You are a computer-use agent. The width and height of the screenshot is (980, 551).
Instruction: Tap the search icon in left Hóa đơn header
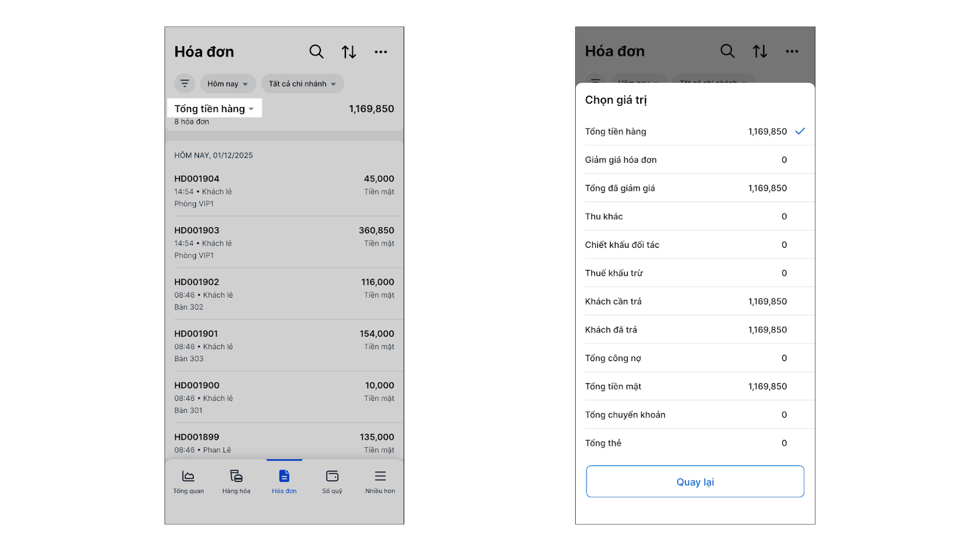click(x=316, y=52)
